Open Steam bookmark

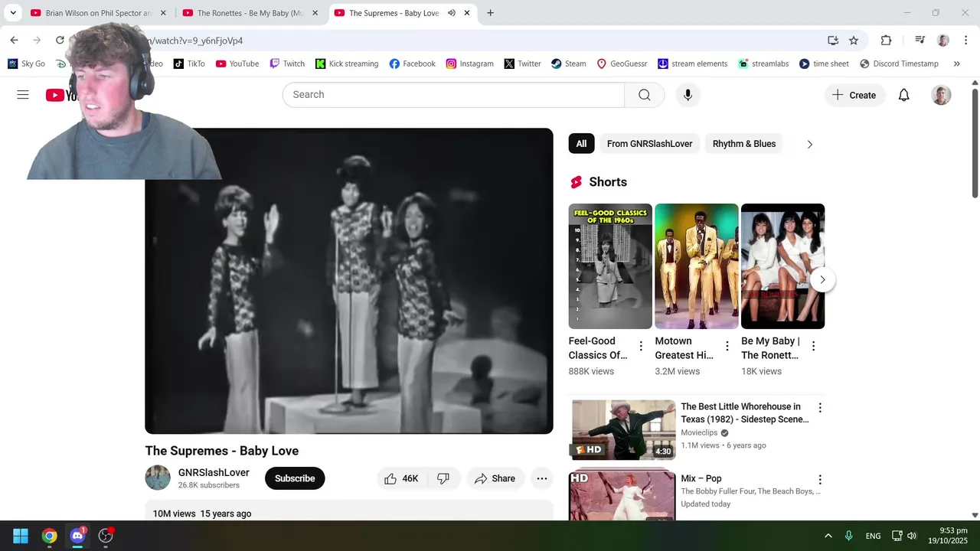(568, 64)
